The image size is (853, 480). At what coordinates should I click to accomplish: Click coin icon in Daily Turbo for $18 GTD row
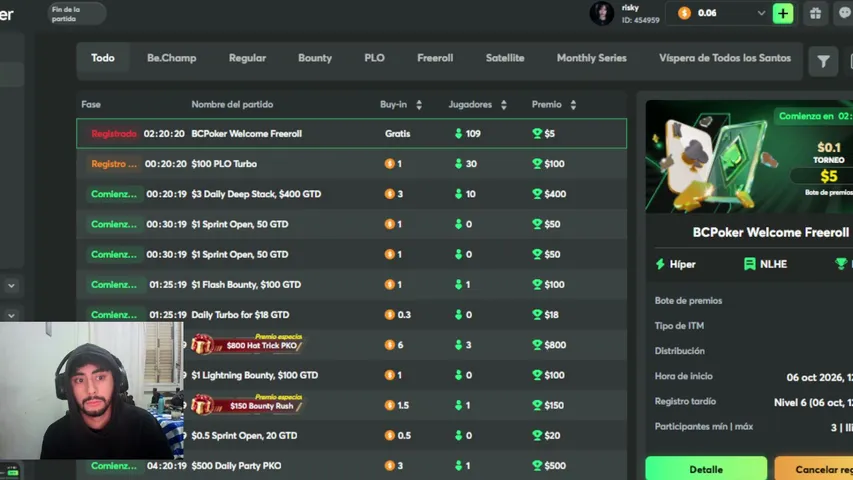390,315
